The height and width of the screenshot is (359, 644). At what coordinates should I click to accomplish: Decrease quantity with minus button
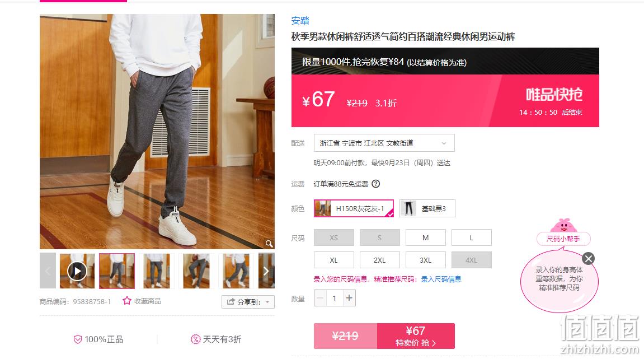pos(321,298)
